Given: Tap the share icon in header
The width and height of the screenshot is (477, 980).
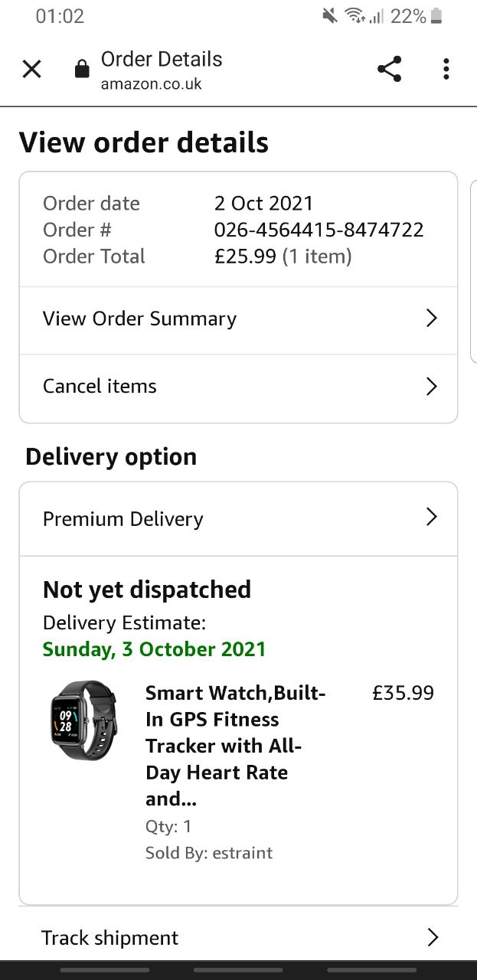Looking at the screenshot, I should coord(389,70).
